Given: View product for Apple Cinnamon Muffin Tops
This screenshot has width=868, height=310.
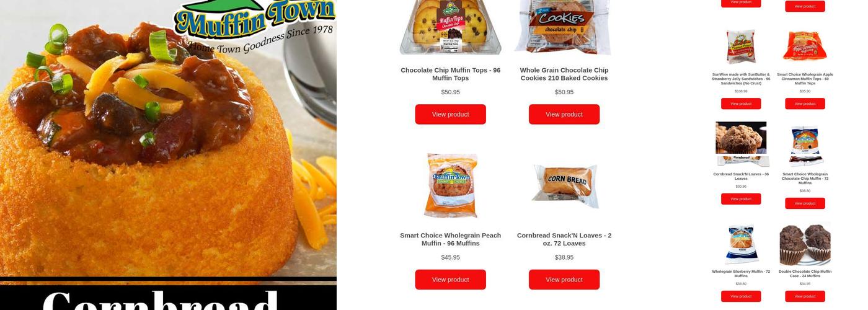Looking at the screenshot, I should click(x=805, y=104).
